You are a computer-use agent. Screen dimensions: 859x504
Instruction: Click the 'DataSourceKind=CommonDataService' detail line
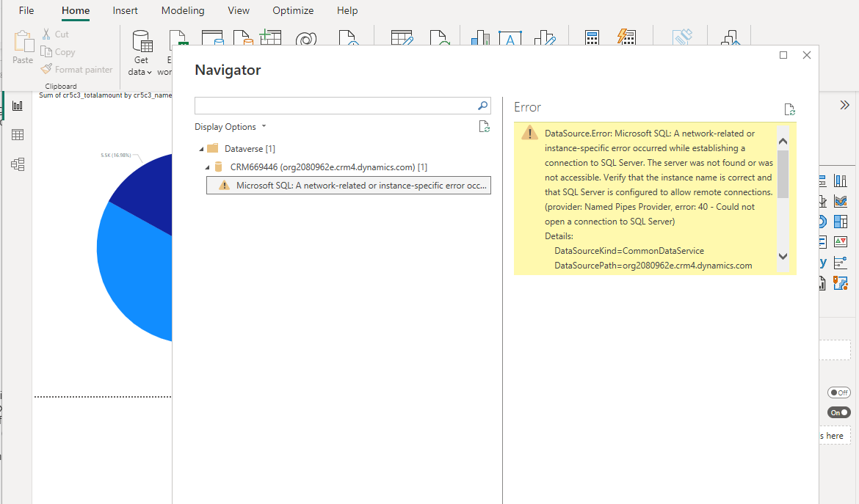coord(629,251)
